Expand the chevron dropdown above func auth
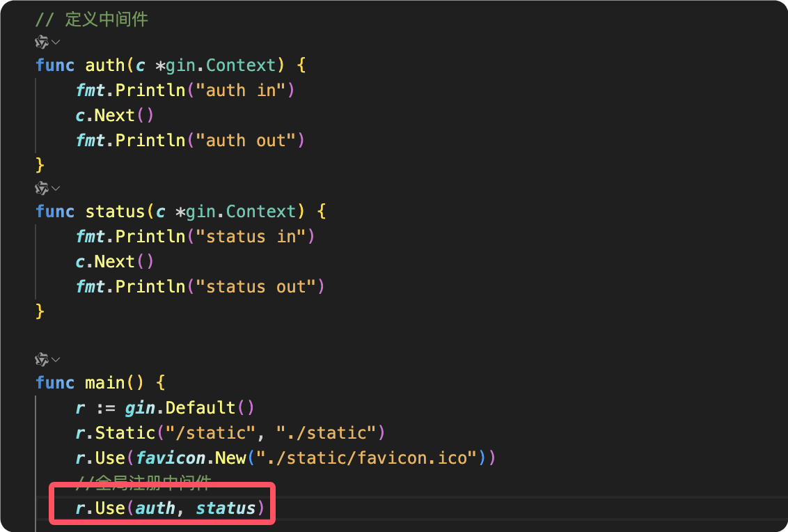This screenshot has width=788, height=532. (56, 42)
